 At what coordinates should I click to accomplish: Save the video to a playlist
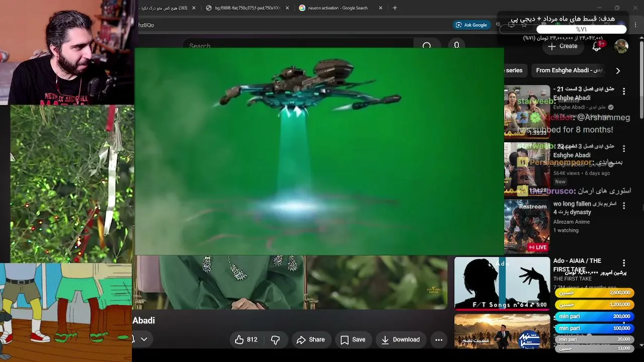pos(353,340)
